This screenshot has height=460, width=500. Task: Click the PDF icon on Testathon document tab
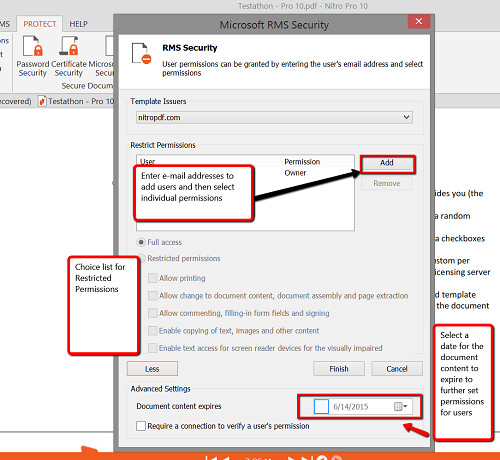pos(42,101)
